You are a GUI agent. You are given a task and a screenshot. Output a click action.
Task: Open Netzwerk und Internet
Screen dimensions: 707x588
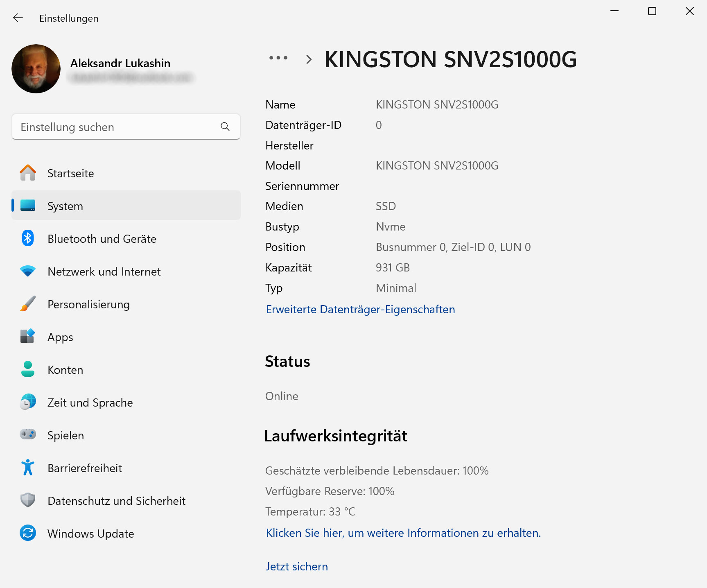(x=126, y=271)
